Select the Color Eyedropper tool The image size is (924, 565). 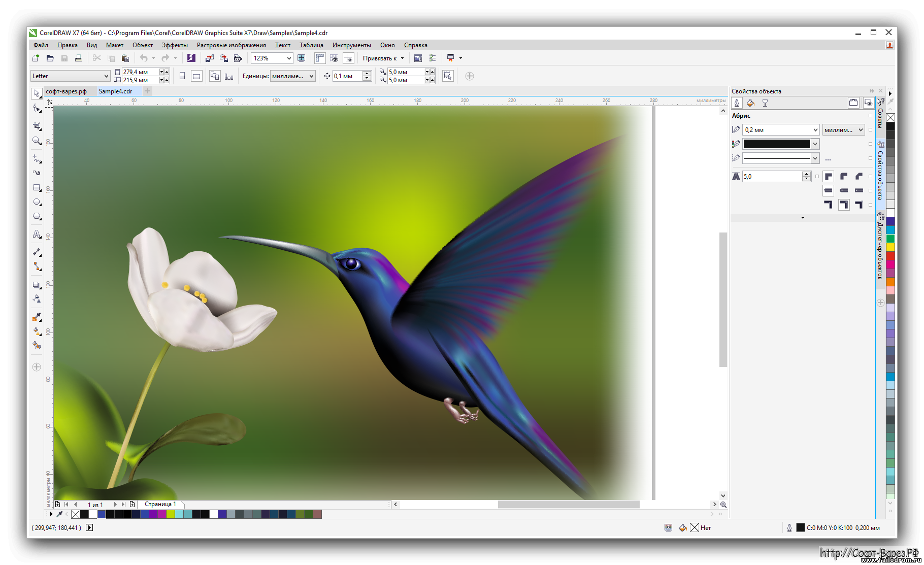[x=37, y=317]
